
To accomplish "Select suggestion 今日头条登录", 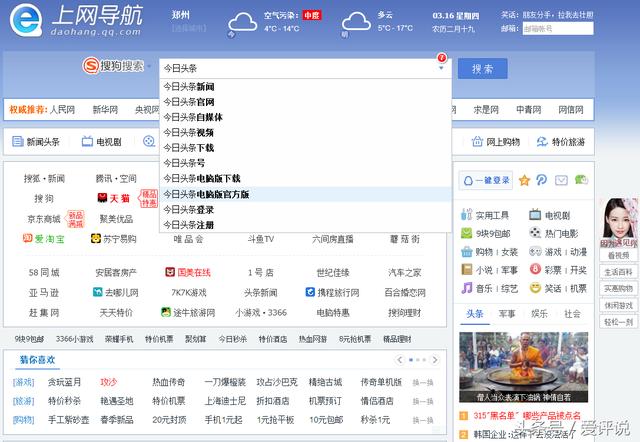I will [x=305, y=209].
